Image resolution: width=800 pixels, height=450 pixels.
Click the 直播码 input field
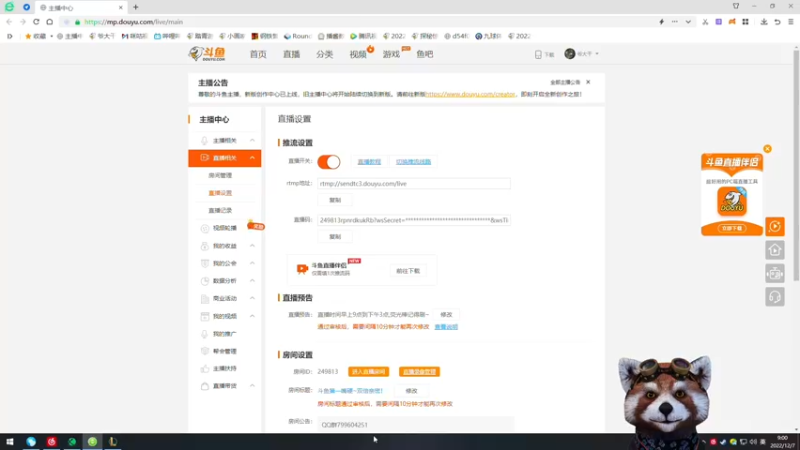pyautogui.click(x=414, y=220)
